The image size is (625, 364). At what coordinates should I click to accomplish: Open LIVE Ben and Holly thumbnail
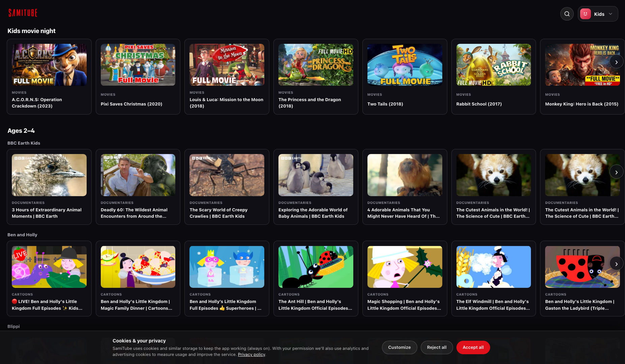click(x=49, y=267)
